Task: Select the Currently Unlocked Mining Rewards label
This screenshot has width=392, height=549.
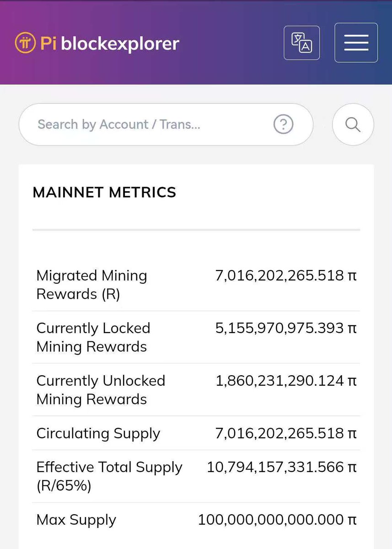Action: tap(101, 390)
